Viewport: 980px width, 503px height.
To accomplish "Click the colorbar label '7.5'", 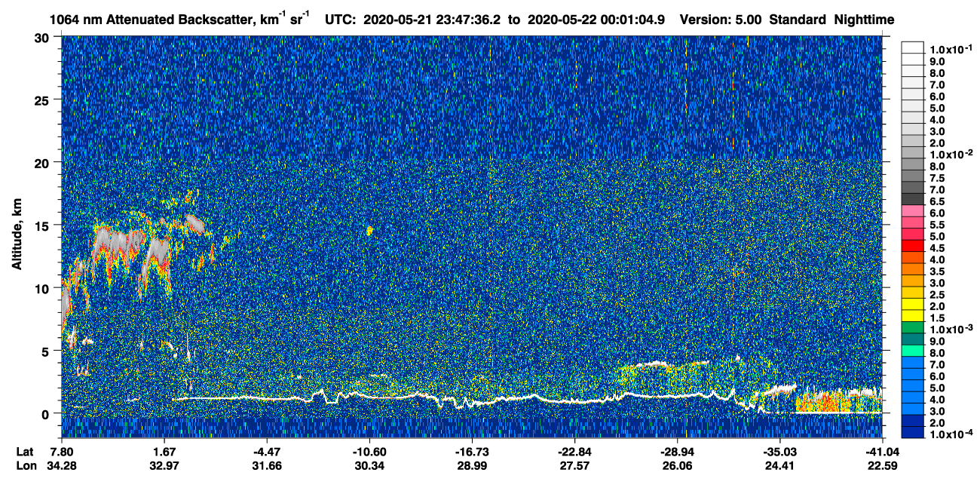I will coord(938,179).
